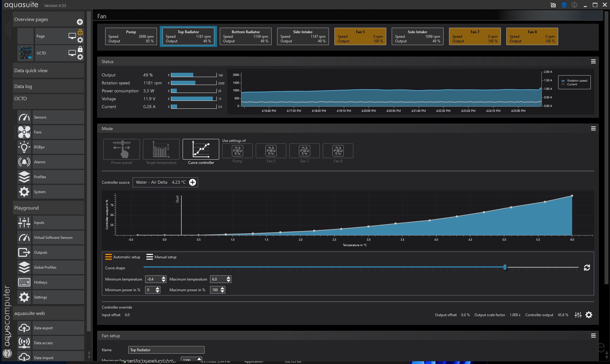Image resolution: width=610 pixels, height=364 pixels.
Task: Enable Use settings of Fan 5
Action: pos(271,151)
